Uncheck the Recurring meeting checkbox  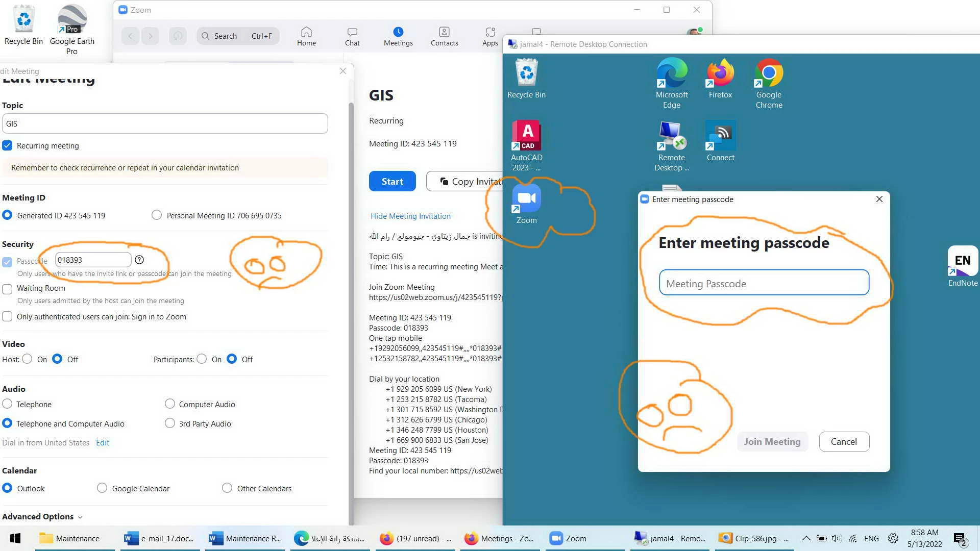[x=7, y=146]
